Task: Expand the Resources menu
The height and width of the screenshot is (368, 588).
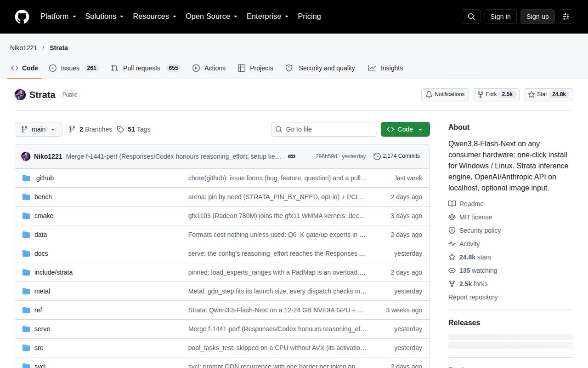Action: pyautogui.click(x=155, y=17)
